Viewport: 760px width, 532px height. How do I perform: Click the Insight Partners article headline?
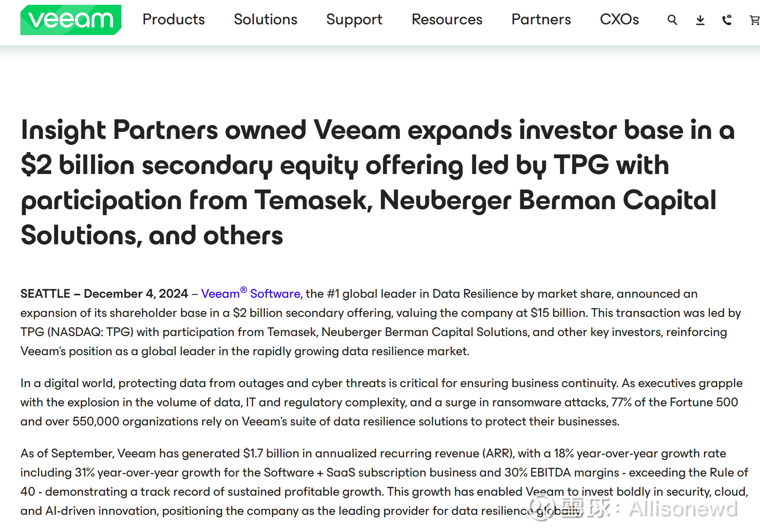(377, 182)
